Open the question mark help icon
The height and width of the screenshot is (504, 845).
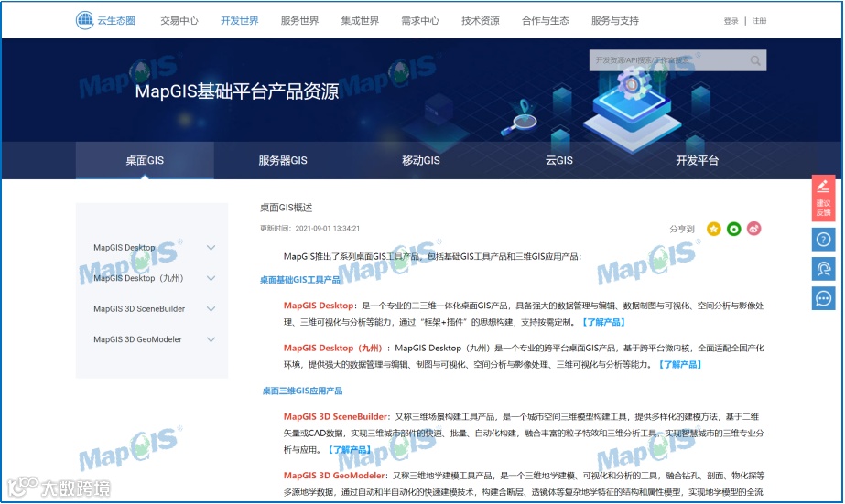[x=823, y=239]
